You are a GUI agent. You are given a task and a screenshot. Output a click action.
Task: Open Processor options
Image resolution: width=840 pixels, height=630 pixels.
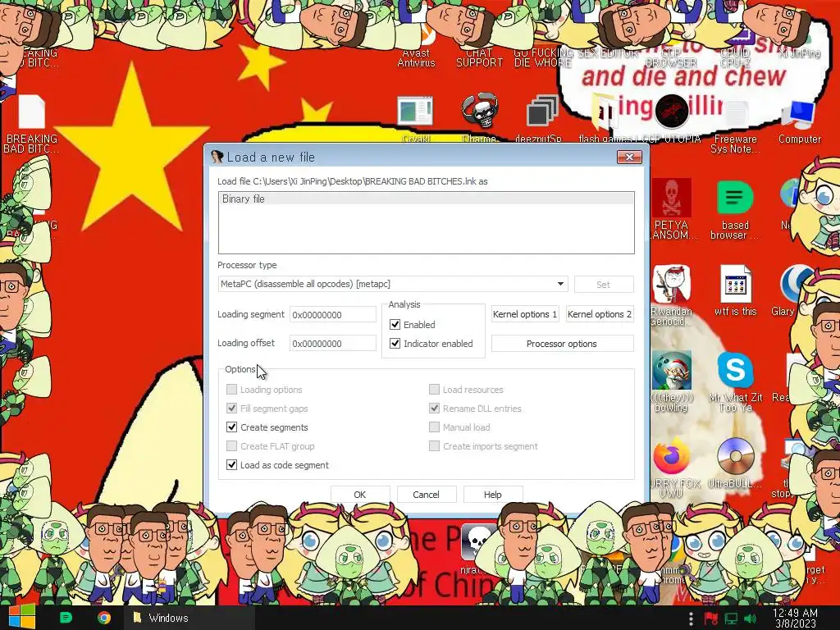562,344
